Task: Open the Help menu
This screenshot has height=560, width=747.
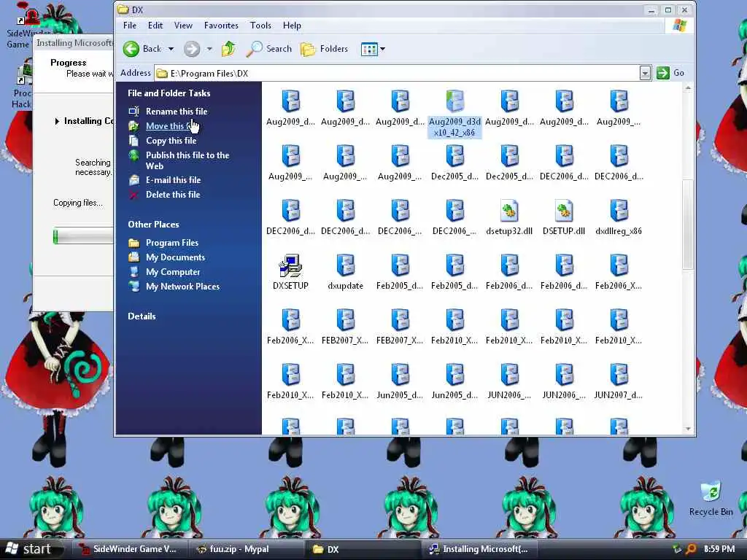Action: click(x=292, y=26)
